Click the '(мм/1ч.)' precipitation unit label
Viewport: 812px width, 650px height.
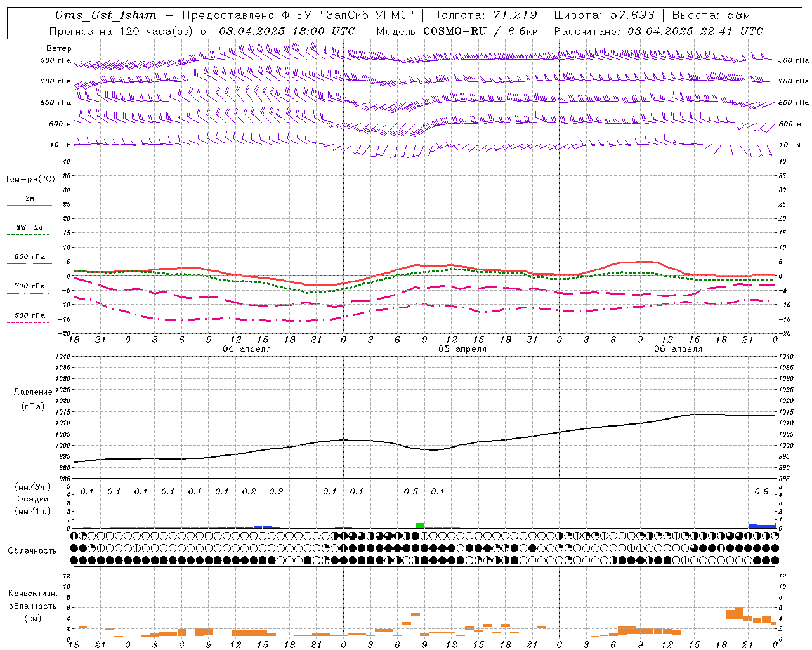[33, 510]
